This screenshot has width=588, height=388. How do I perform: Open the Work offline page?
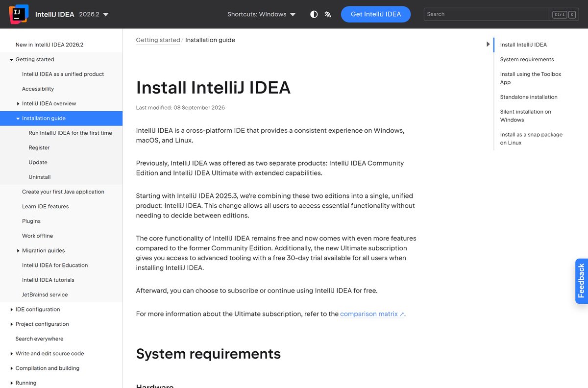click(37, 236)
